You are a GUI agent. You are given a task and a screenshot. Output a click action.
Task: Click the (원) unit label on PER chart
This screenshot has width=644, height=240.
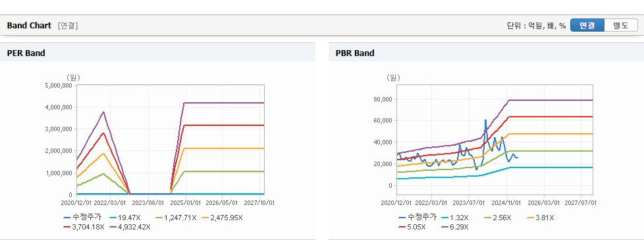(73, 77)
